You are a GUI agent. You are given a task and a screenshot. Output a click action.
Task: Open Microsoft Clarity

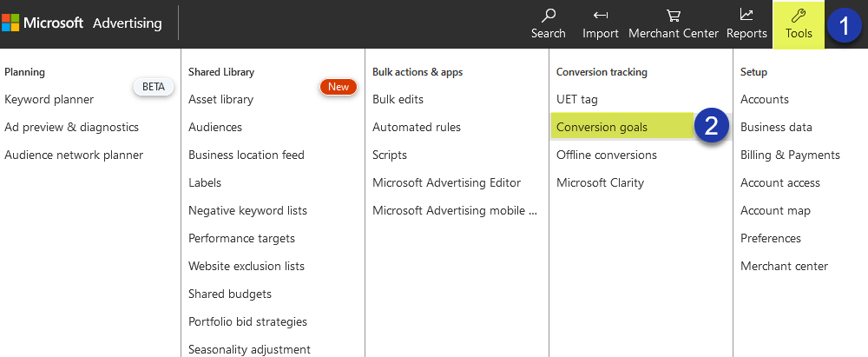600,182
